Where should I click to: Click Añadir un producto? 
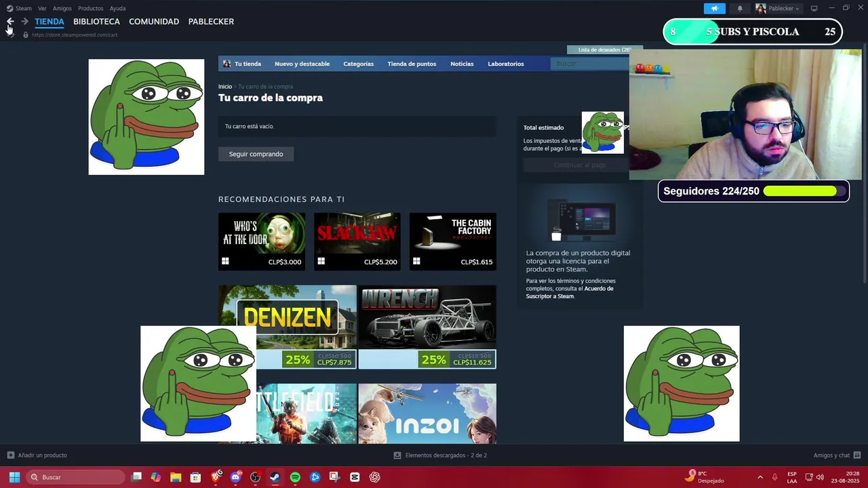[x=37, y=455]
